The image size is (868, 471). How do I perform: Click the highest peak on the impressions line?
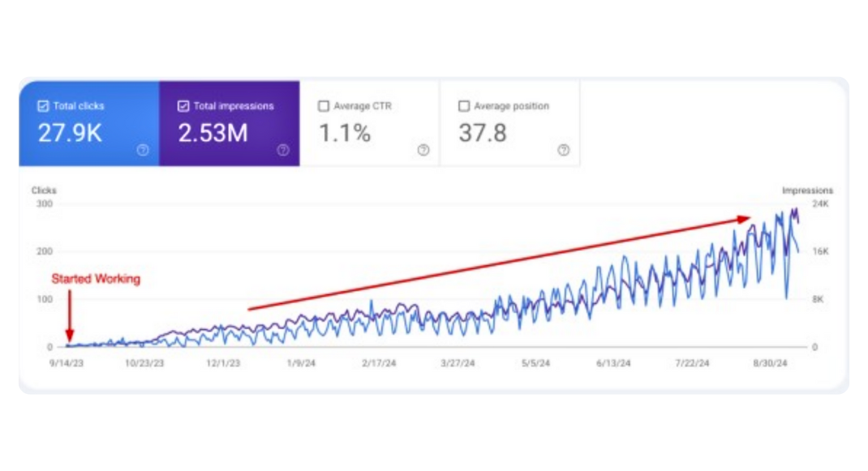(x=793, y=209)
